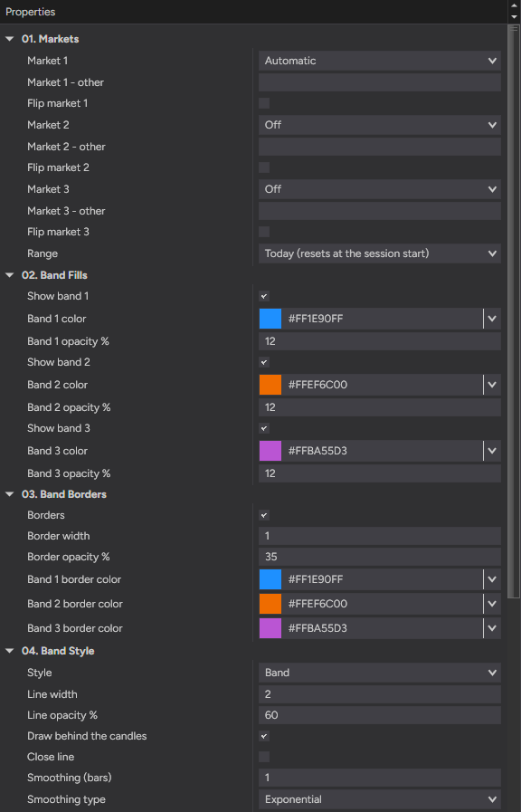
Task: Click the Market 1 - other text field
Action: (x=379, y=82)
